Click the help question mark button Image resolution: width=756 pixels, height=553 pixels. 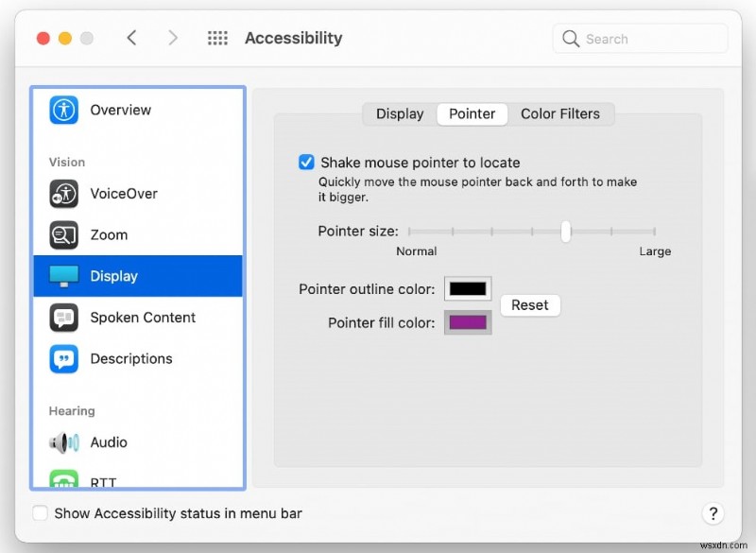713,513
